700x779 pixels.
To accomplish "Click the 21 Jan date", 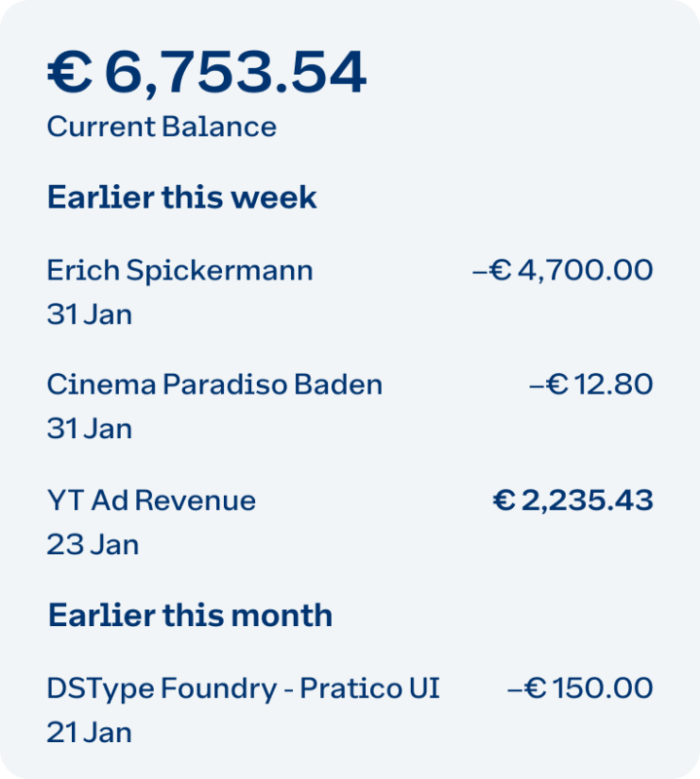I will pos(90,732).
